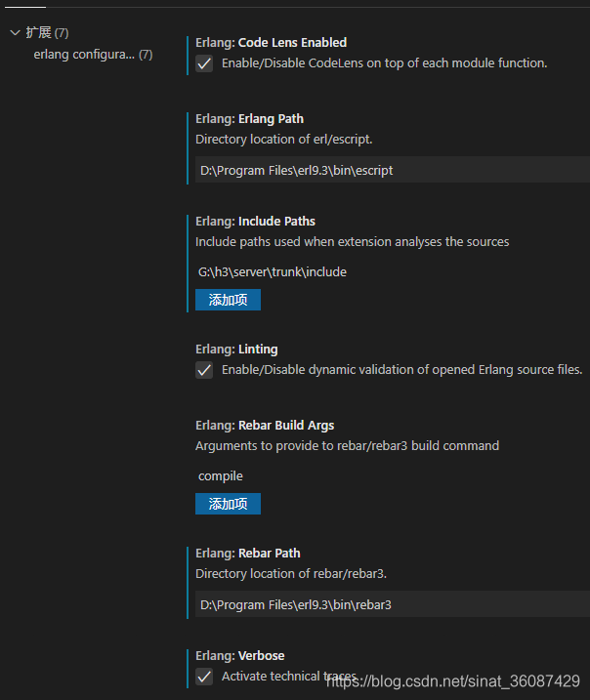Select the erlang configura... (7) entry
The height and width of the screenshot is (700, 590).
(93, 55)
